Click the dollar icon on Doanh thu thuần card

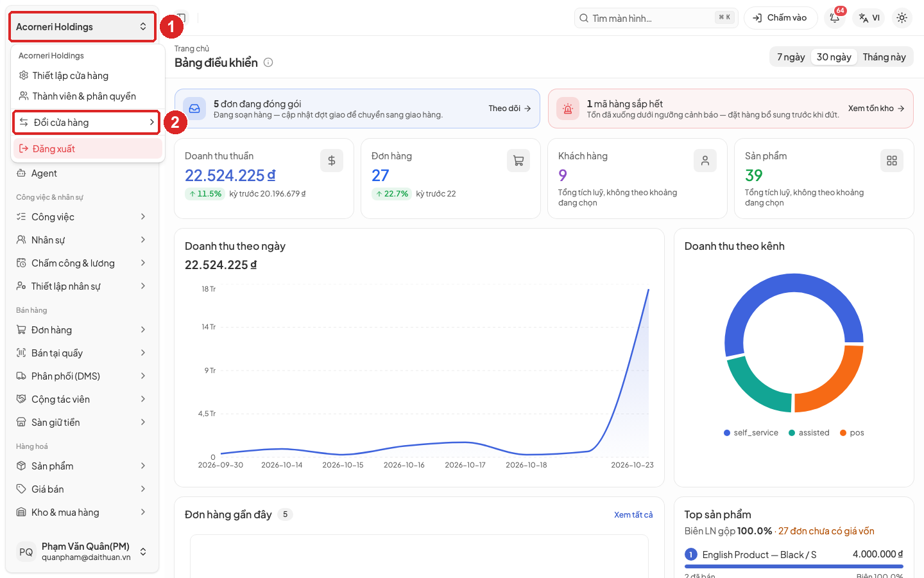tap(332, 161)
